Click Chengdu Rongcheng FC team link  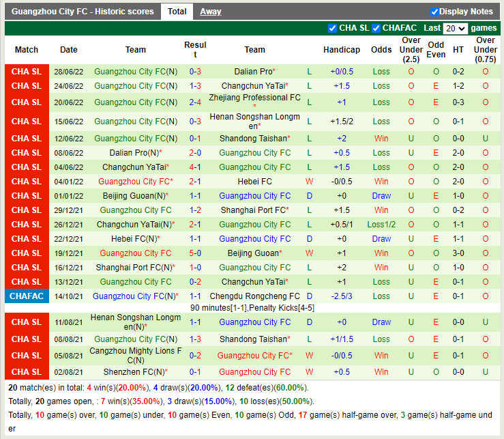pyautogui.click(x=254, y=296)
